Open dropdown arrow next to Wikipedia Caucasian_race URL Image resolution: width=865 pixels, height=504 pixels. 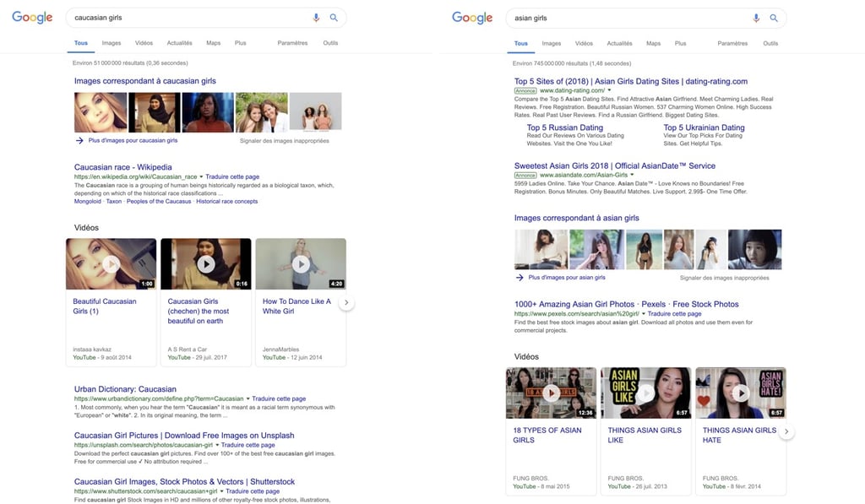tap(201, 177)
